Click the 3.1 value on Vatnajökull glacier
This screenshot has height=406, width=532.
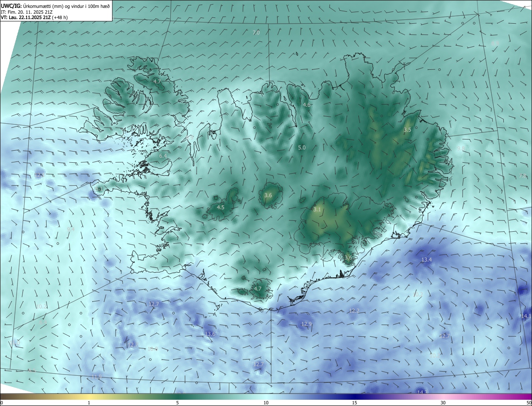[x=317, y=210]
